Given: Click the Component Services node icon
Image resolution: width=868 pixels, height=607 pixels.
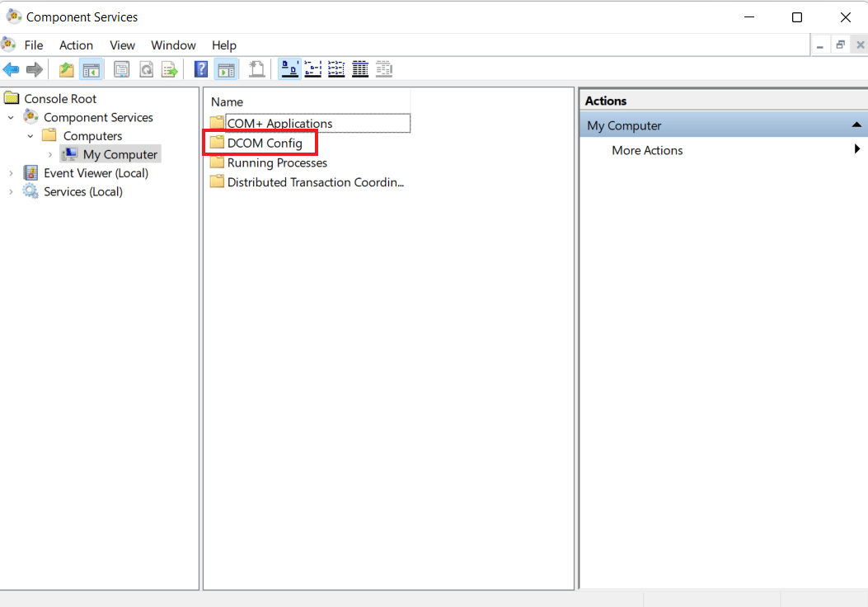Looking at the screenshot, I should click(30, 117).
